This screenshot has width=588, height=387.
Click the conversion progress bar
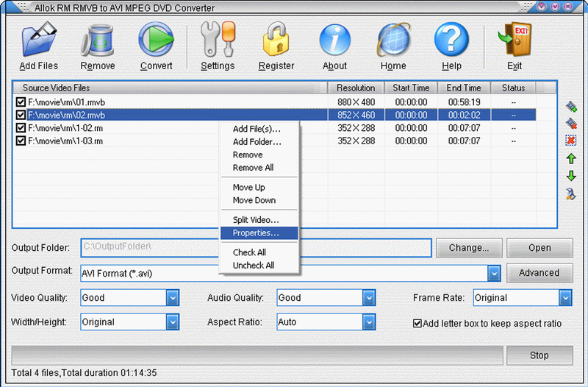pos(257,355)
